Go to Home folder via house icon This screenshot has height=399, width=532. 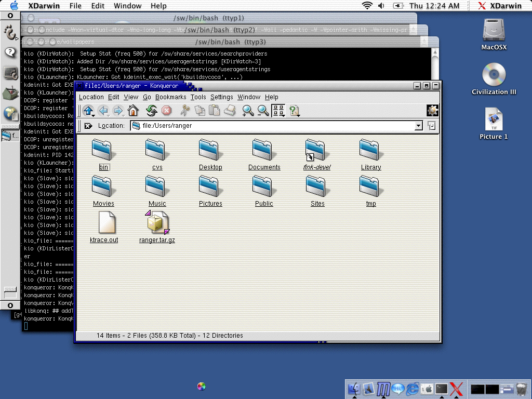[x=133, y=111]
